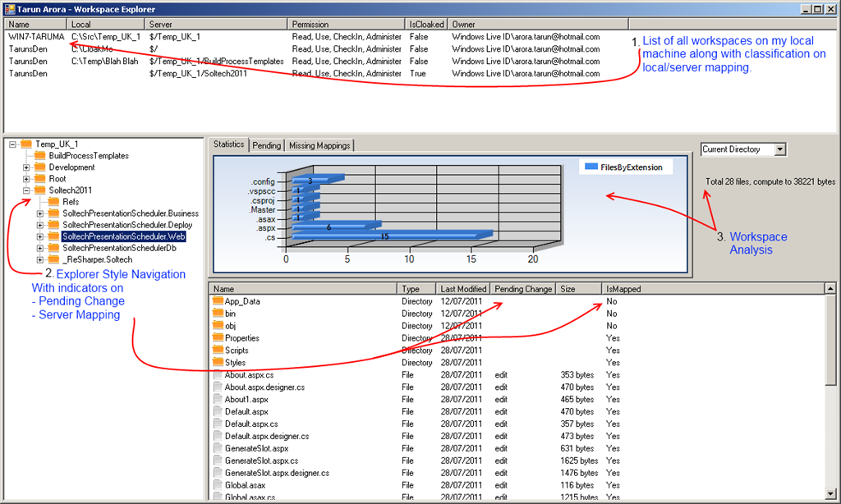Open the Current Directory dropdown
This screenshot has height=504, width=841.
tap(780, 149)
